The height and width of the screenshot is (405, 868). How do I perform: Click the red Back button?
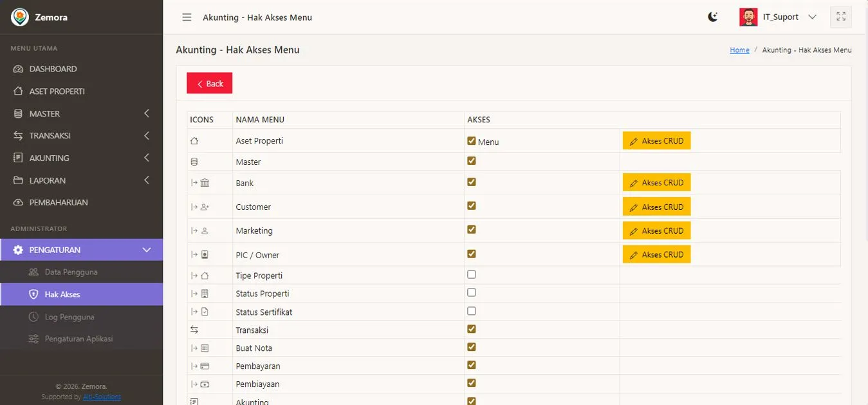[209, 83]
